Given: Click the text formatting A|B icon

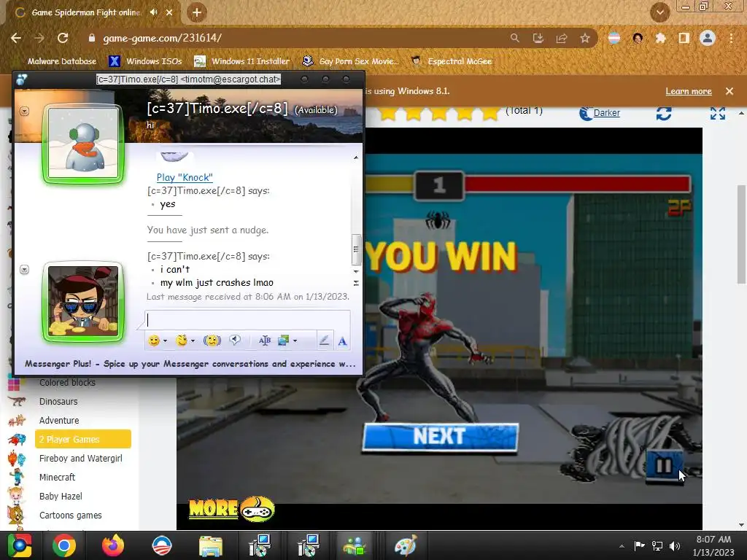Looking at the screenshot, I should click(264, 341).
